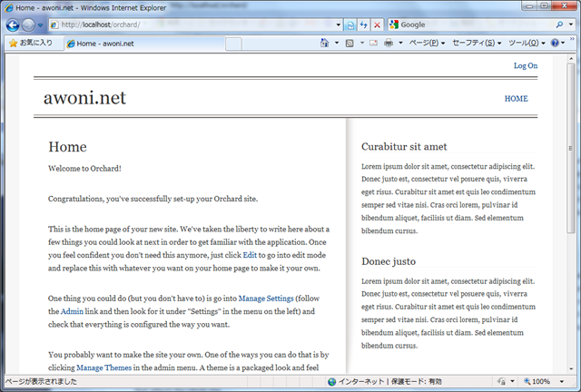
Task: Click the Help question mark icon
Action: (555, 43)
